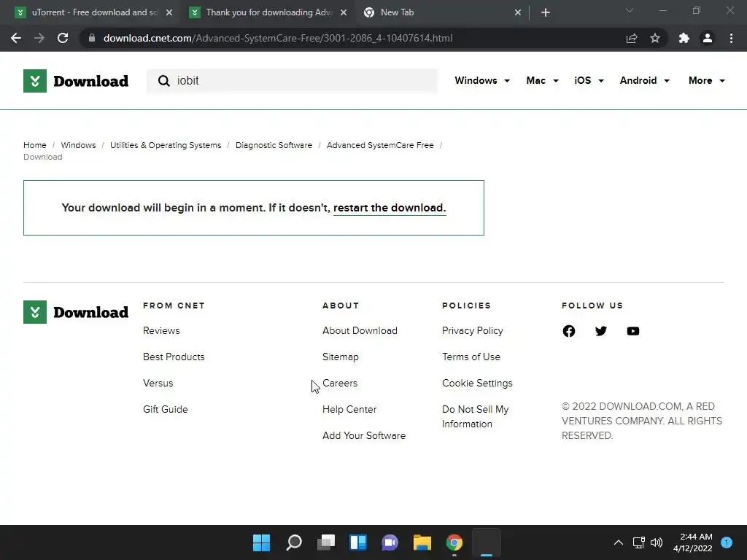Click the Chrome taskbar icon
This screenshot has width=747, height=560.
454,542
